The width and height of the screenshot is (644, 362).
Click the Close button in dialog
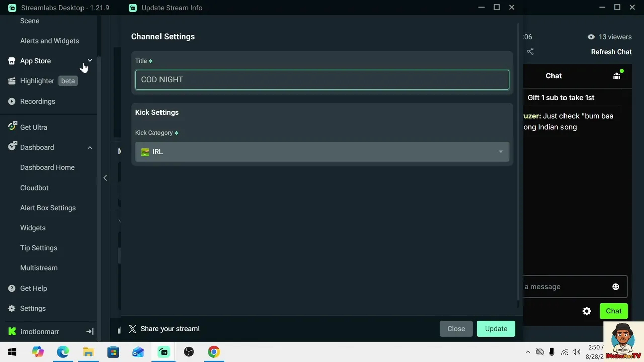pos(456,329)
